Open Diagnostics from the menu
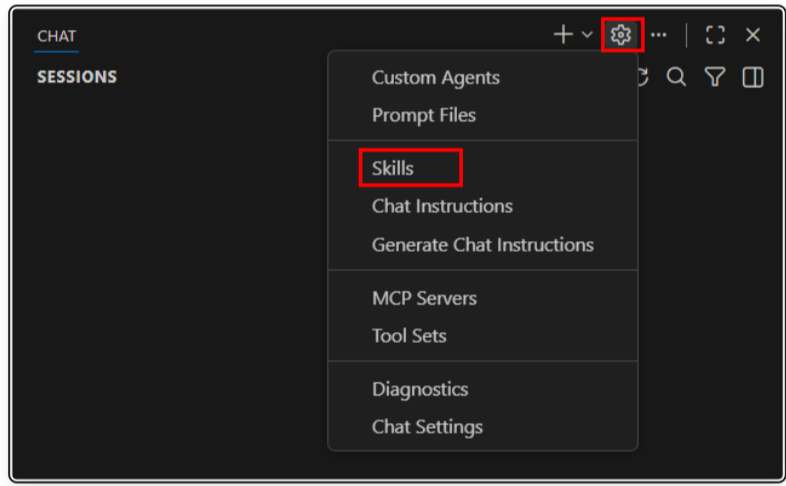This screenshot has width=786, height=486. click(420, 389)
